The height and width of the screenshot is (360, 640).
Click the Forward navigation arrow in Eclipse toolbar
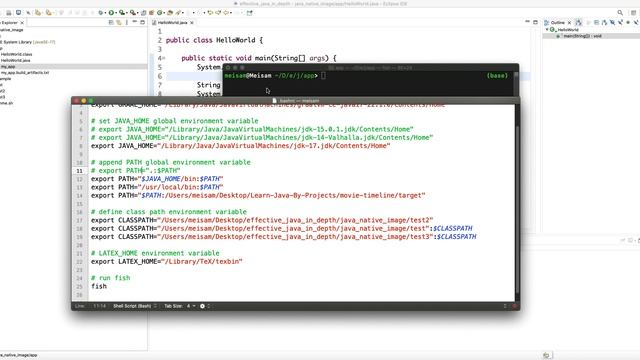pyautogui.click(x=237, y=13)
